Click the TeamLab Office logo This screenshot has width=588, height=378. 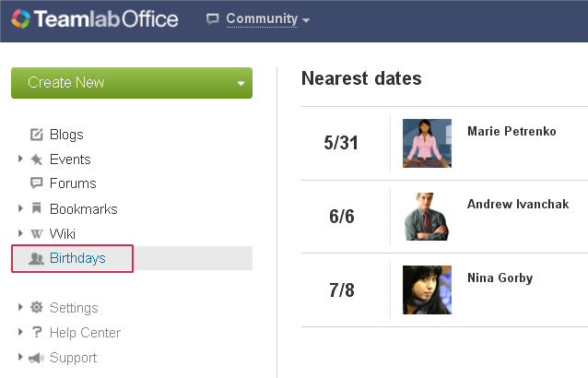tap(95, 18)
